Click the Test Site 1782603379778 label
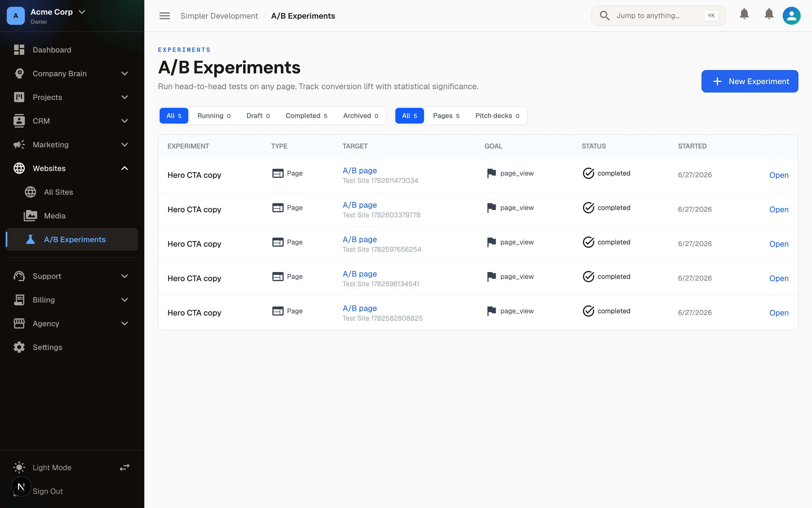This screenshot has height=508, width=812. click(381, 215)
